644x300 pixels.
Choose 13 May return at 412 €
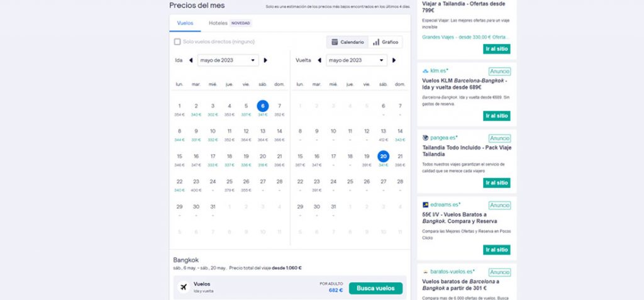click(383, 135)
